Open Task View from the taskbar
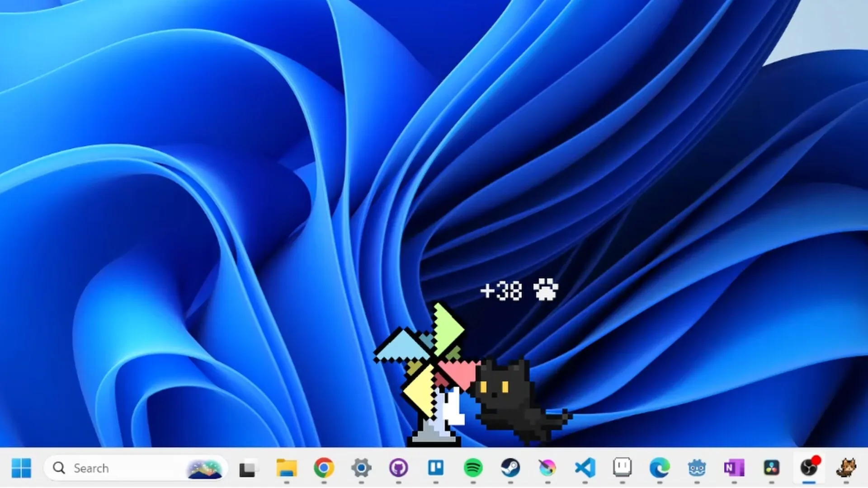The width and height of the screenshot is (868, 488). pyautogui.click(x=248, y=468)
